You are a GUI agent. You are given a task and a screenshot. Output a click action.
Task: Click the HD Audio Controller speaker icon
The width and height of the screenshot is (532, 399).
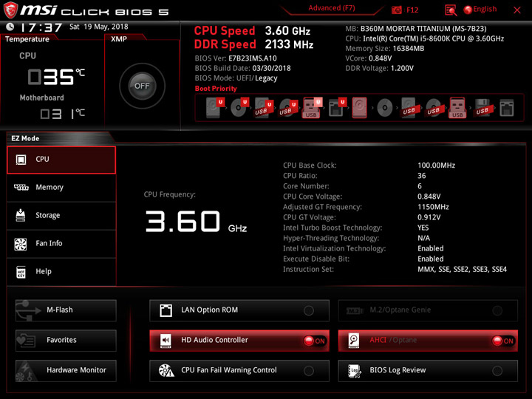166,341
